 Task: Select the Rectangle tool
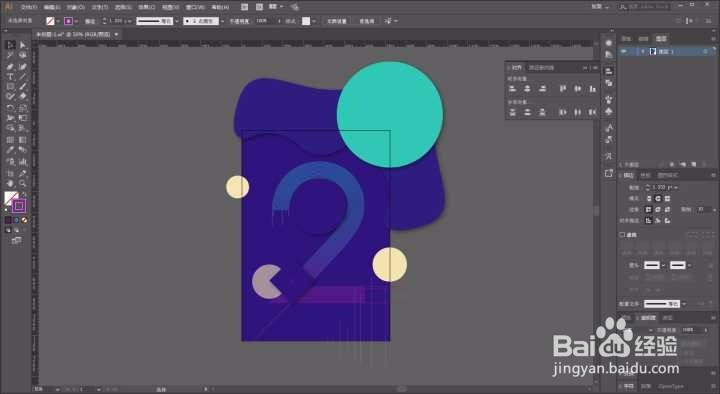coord(11,87)
